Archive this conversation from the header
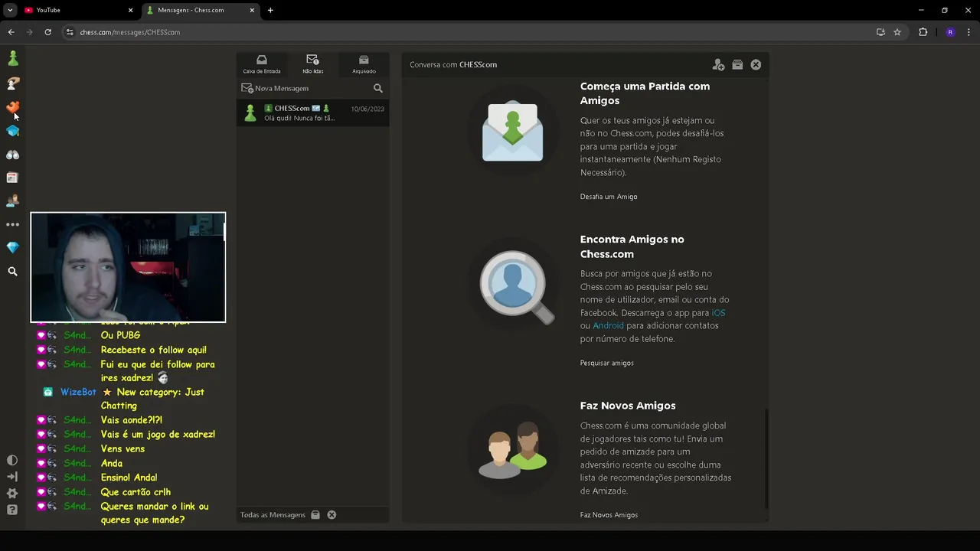 (x=737, y=65)
